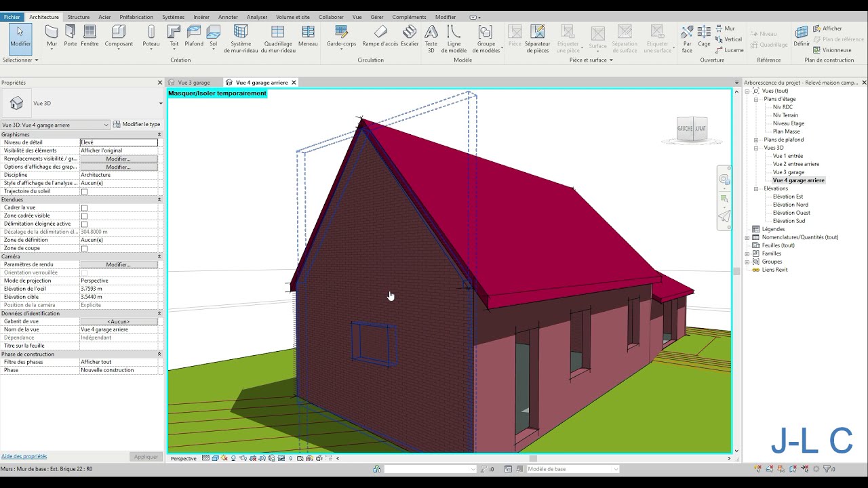868x488 pixels.
Task: Open Vue 1 entrée in project browser
Action: click(x=788, y=156)
